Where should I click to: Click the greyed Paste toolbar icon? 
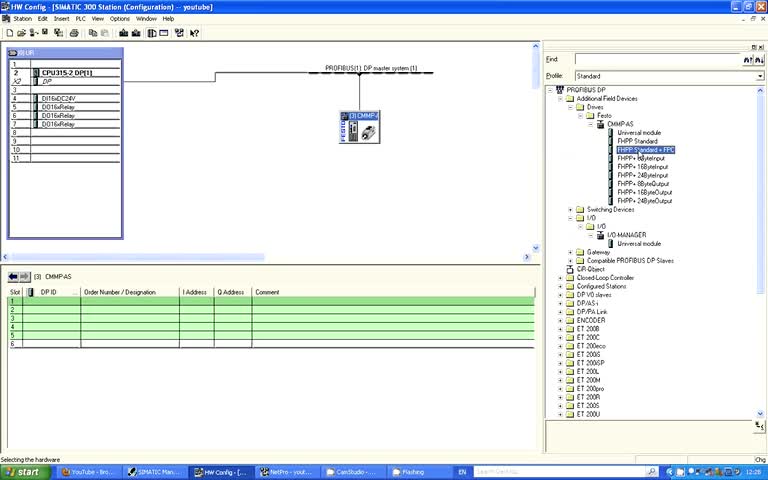(104, 33)
